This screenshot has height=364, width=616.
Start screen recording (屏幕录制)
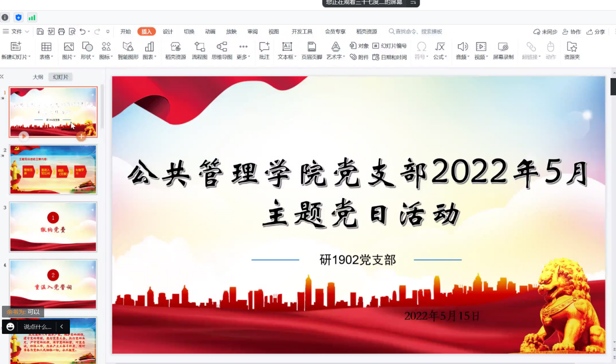coord(503,50)
